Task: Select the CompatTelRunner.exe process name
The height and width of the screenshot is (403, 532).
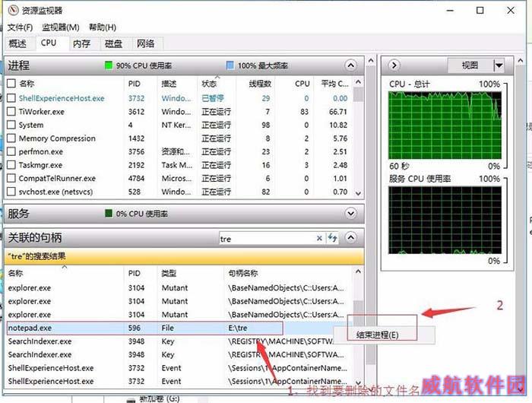Action: pyautogui.click(x=57, y=178)
